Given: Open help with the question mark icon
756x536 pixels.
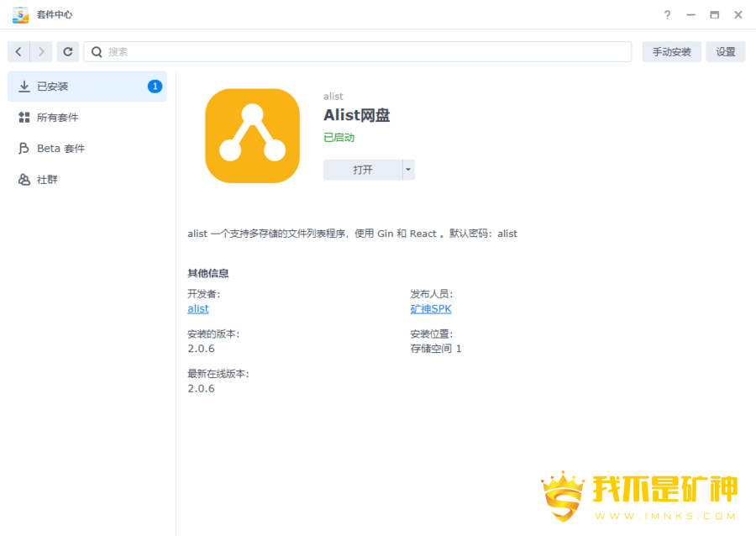Looking at the screenshot, I should tap(667, 15).
